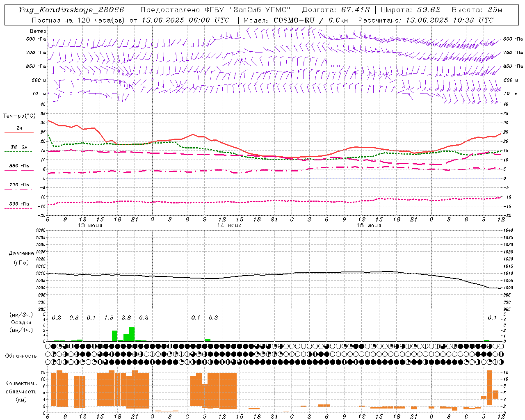
Task: Click the 15 июня date label
Action: pyautogui.click(x=369, y=226)
